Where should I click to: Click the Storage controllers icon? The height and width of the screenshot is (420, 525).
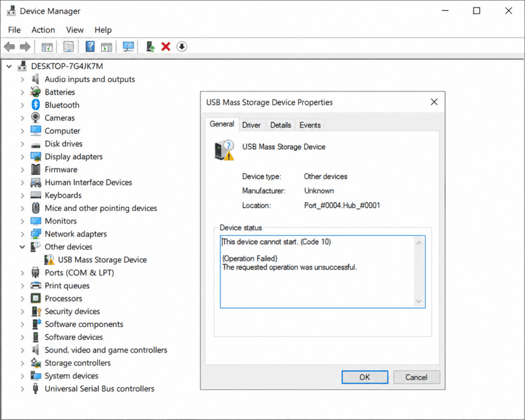[35, 363]
